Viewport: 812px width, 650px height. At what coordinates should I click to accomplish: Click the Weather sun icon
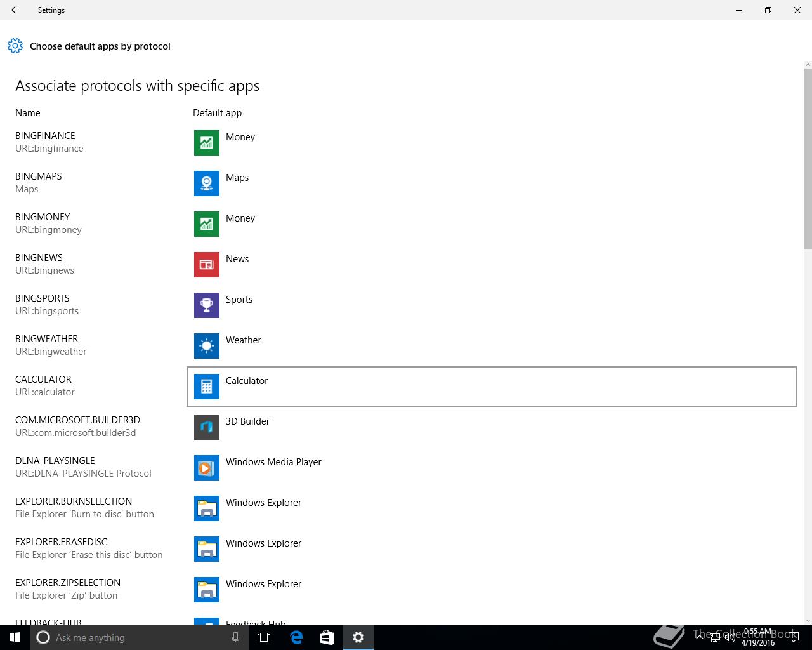coord(207,346)
